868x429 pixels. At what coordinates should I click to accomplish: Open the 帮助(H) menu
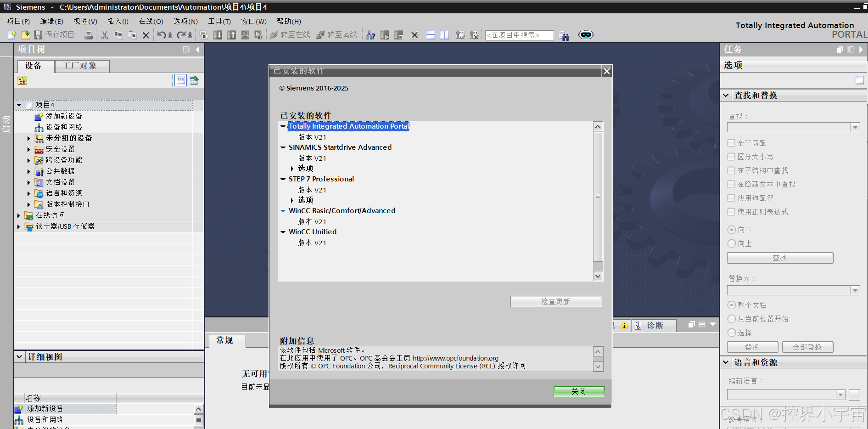[x=289, y=21]
